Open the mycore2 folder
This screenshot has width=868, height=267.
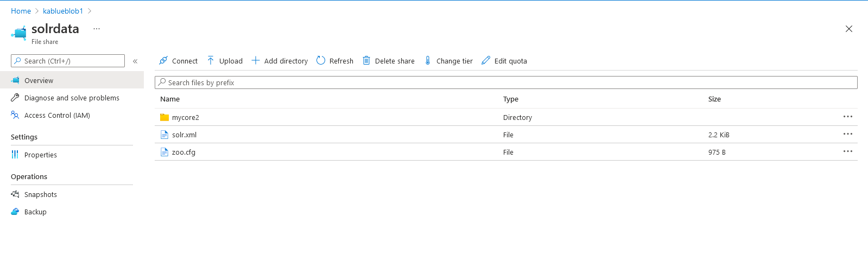tap(185, 117)
